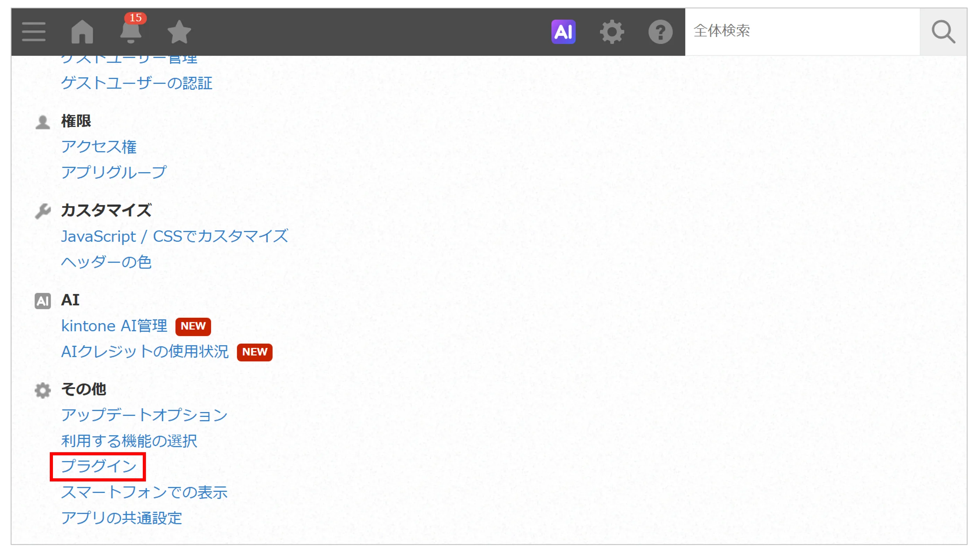This screenshot has width=980, height=557.
Task: Open アプリの共通設定 link
Action: click(121, 518)
